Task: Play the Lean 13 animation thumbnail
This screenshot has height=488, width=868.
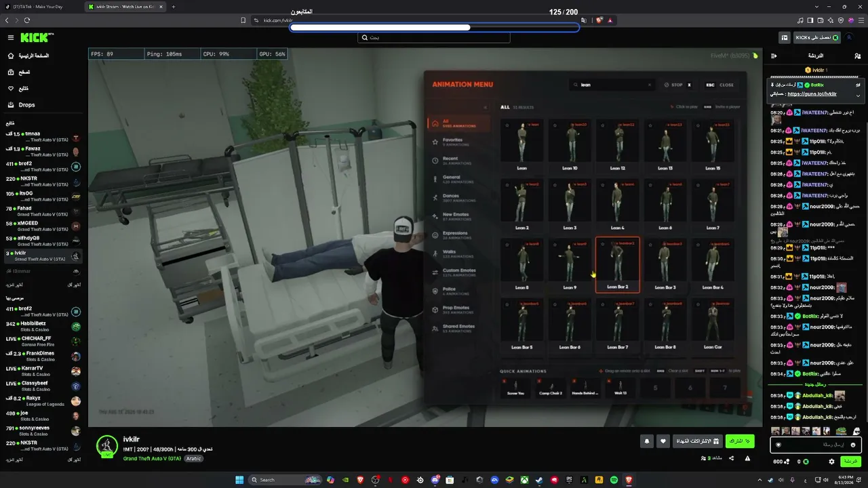Action: (665, 141)
